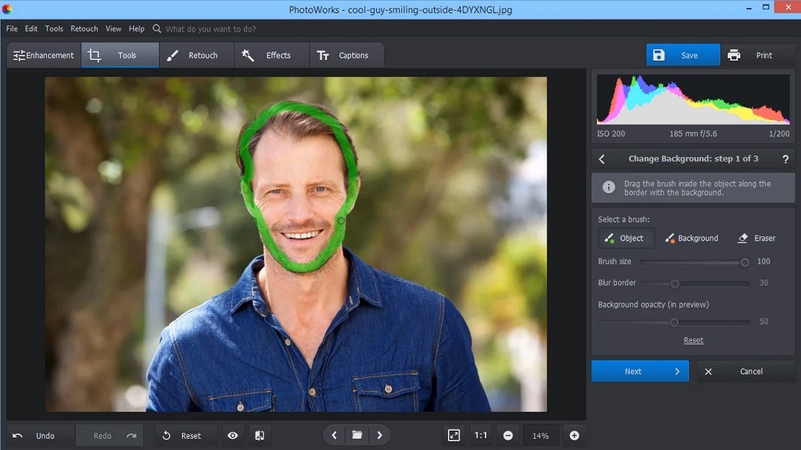Adjust the Brush size slider
801x450 pixels.
695,262
